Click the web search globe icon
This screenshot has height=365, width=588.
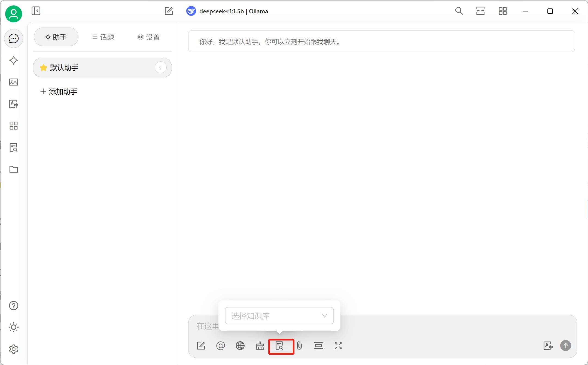pyautogui.click(x=240, y=346)
